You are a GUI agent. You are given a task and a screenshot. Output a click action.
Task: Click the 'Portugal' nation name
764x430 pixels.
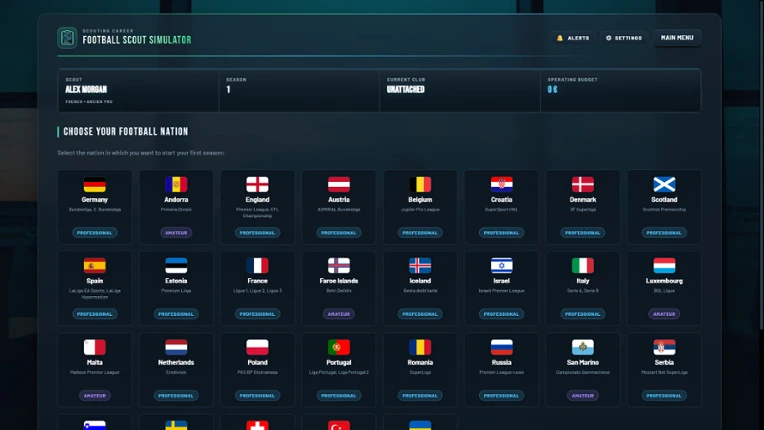(339, 362)
